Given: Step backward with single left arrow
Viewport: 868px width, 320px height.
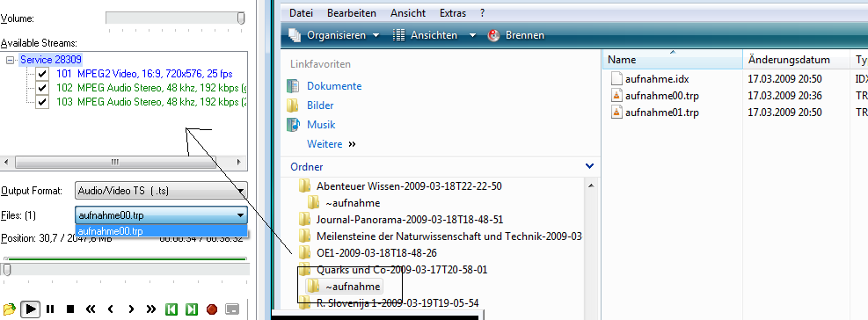Looking at the screenshot, I should (x=110, y=309).
